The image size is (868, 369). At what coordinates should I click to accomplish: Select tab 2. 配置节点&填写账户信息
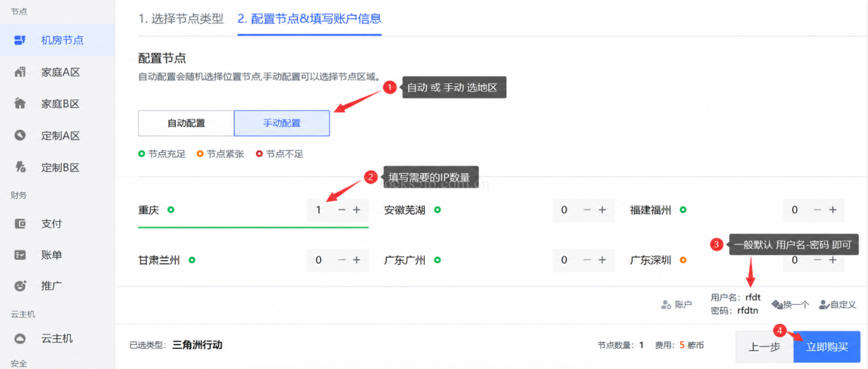(309, 19)
